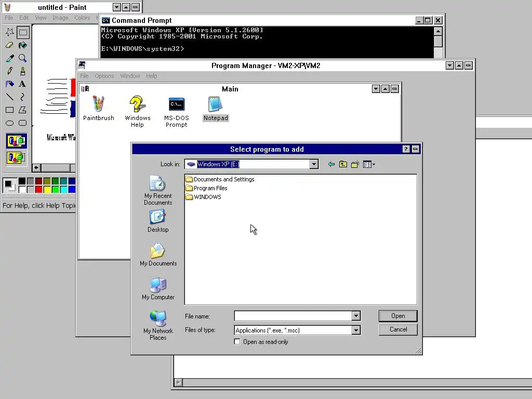
Task: Select the Brush tool in Paint
Action: pyautogui.click(x=23, y=71)
